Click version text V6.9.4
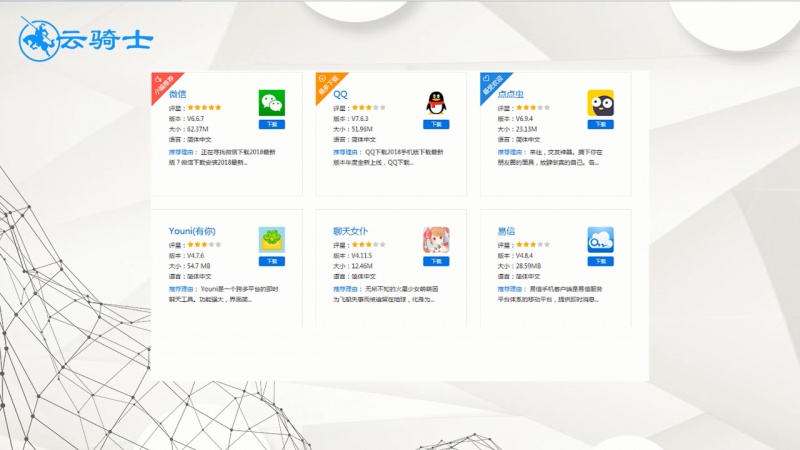This screenshot has height=450, width=800. tap(524, 118)
